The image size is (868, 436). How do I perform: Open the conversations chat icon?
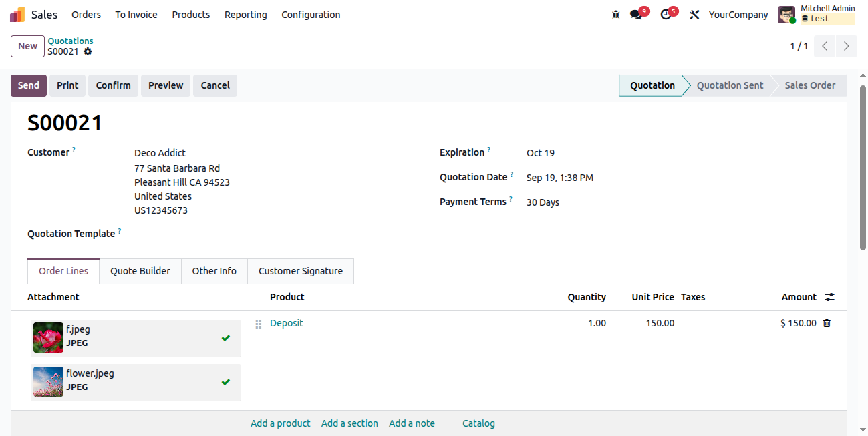pyautogui.click(x=636, y=15)
